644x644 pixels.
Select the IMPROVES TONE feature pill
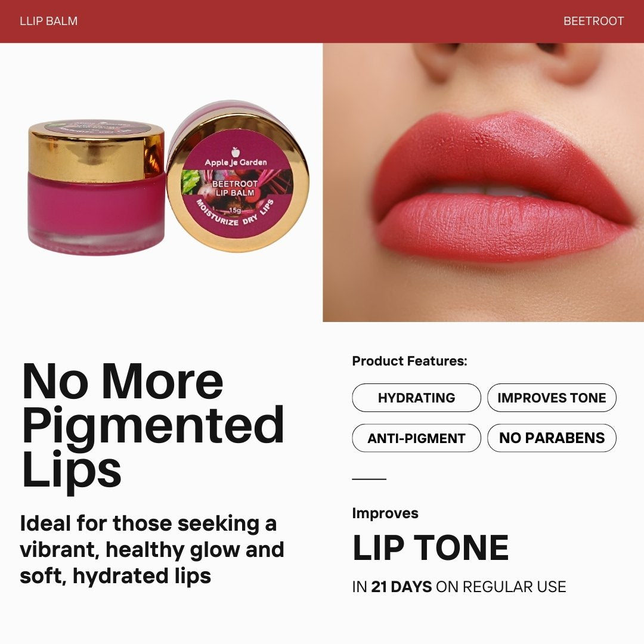point(552,398)
